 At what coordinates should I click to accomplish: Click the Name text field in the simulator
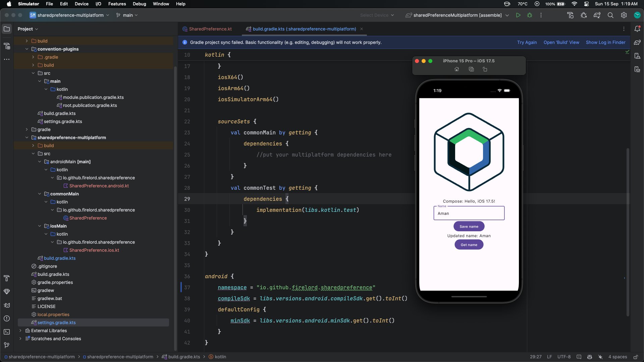469,214
